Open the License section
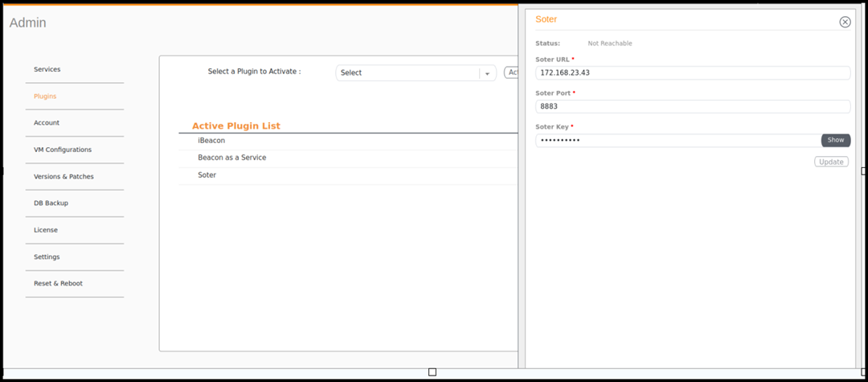The height and width of the screenshot is (382, 868). click(45, 230)
